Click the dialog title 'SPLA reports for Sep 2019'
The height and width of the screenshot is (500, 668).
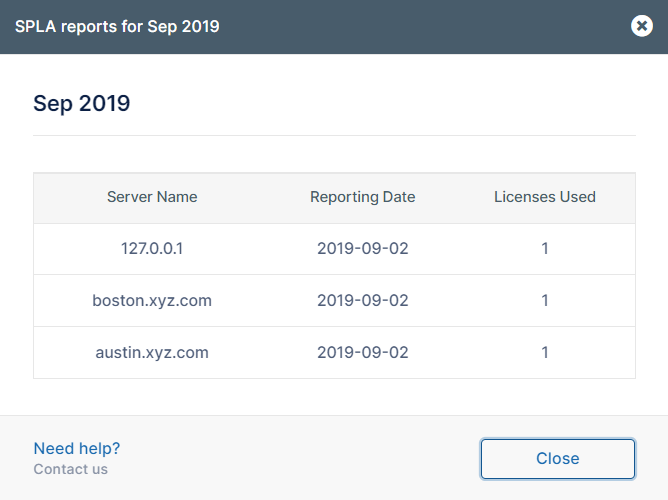coord(117,27)
